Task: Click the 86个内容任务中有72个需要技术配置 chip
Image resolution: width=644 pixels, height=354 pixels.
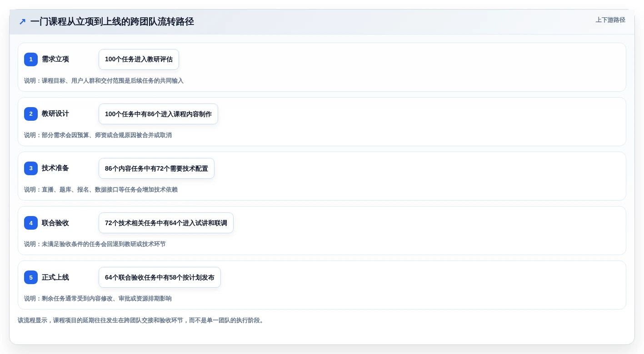Action: (x=156, y=168)
